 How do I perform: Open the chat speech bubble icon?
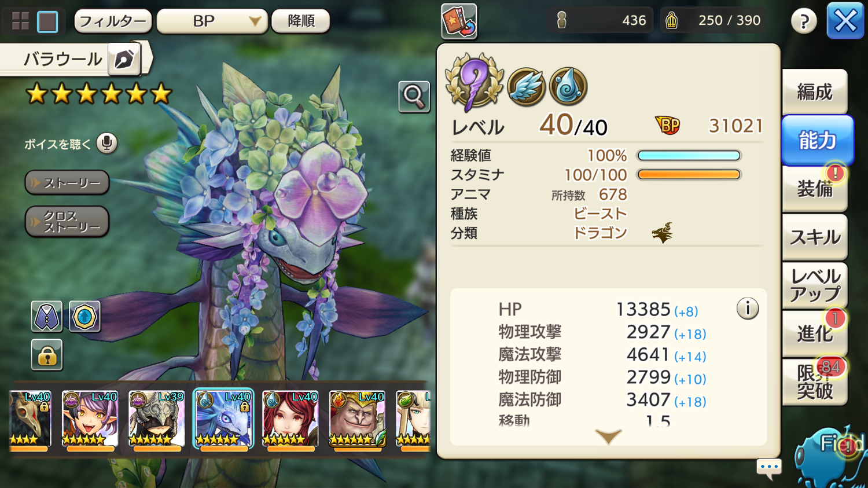[x=769, y=468]
